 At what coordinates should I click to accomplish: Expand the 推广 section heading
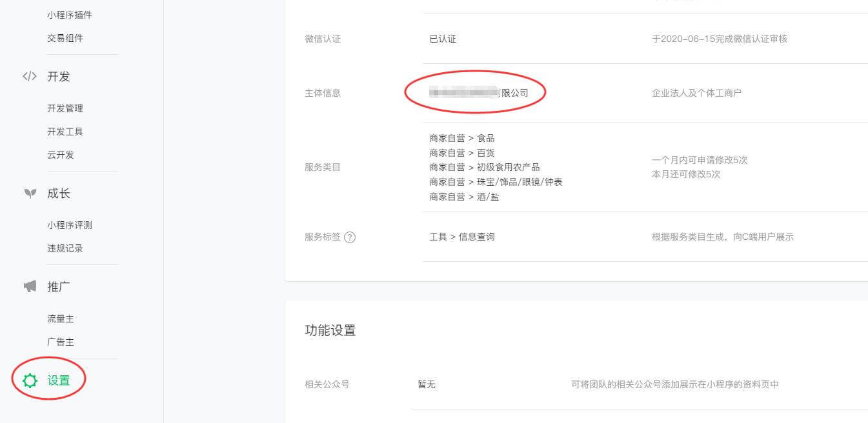(59, 287)
